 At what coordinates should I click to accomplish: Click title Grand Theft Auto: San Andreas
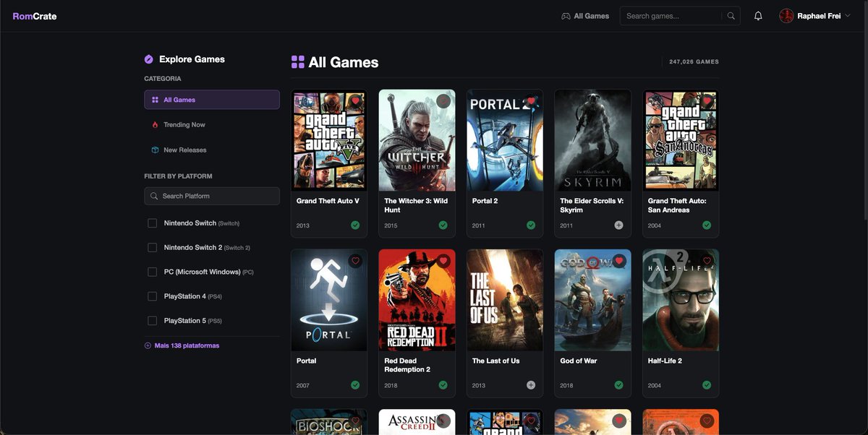(677, 205)
